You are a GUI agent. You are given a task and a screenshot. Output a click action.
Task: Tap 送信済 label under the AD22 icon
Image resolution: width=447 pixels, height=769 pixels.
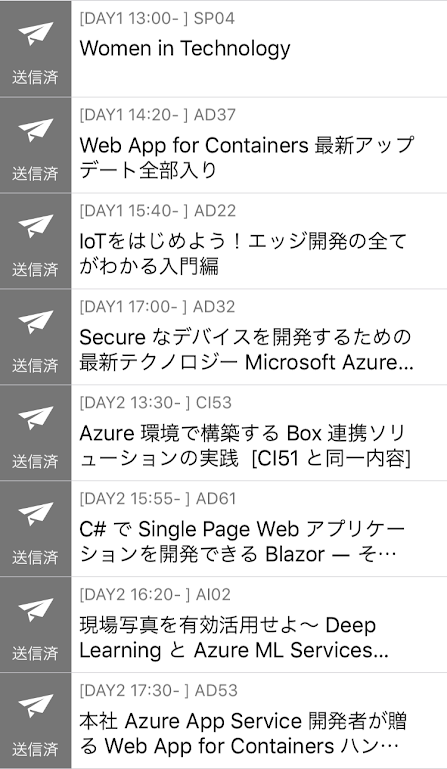(35, 270)
